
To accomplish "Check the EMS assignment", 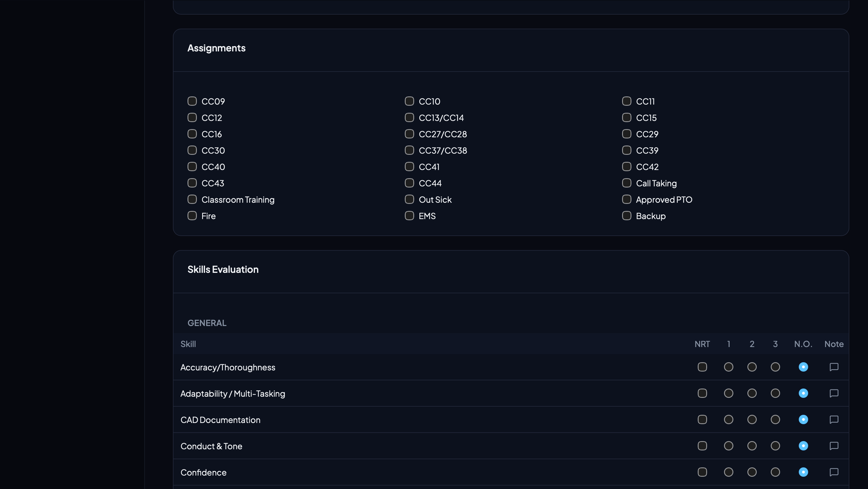I will [409, 216].
